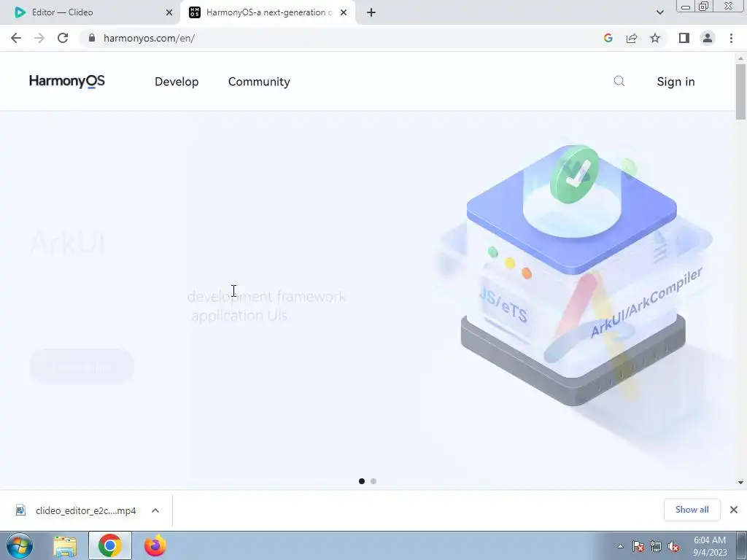Open Google icon in the address bar
747x560 pixels.
tap(608, 38)
